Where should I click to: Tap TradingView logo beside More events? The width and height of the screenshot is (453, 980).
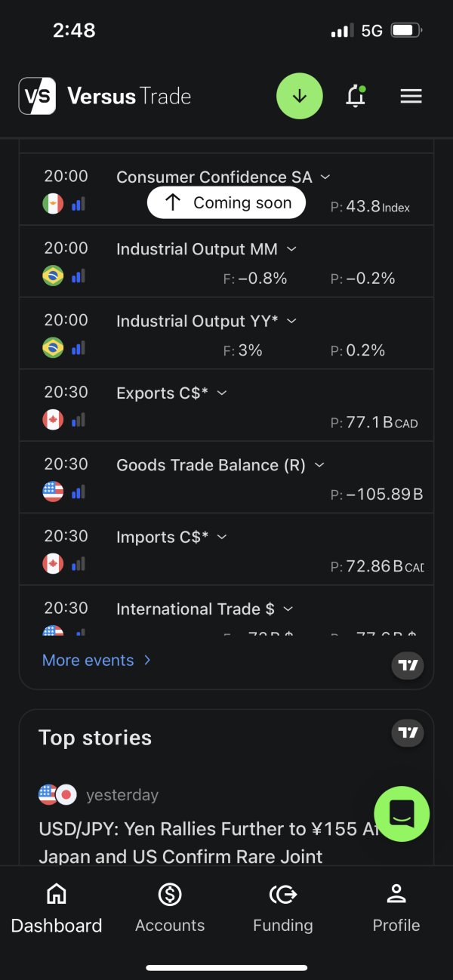(408, 665)
